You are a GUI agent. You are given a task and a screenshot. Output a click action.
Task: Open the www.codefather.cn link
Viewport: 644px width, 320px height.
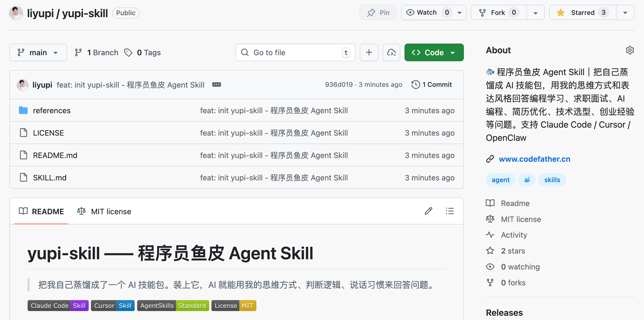534,159
